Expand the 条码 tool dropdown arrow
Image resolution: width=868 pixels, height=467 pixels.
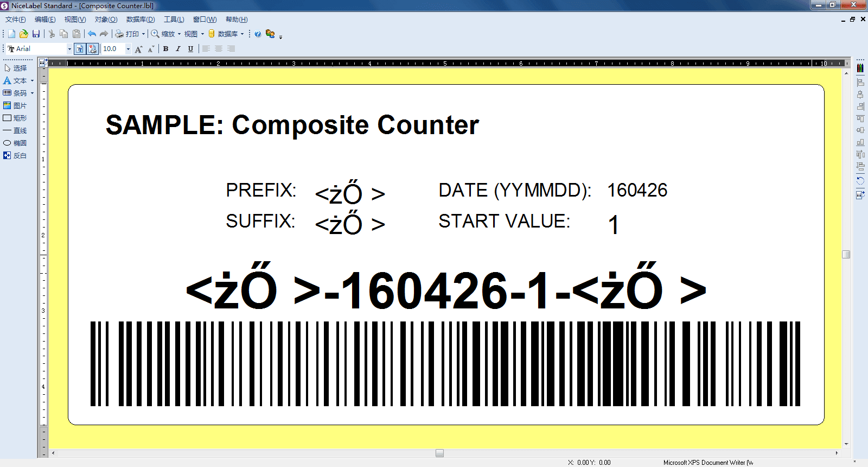[32, 93]
